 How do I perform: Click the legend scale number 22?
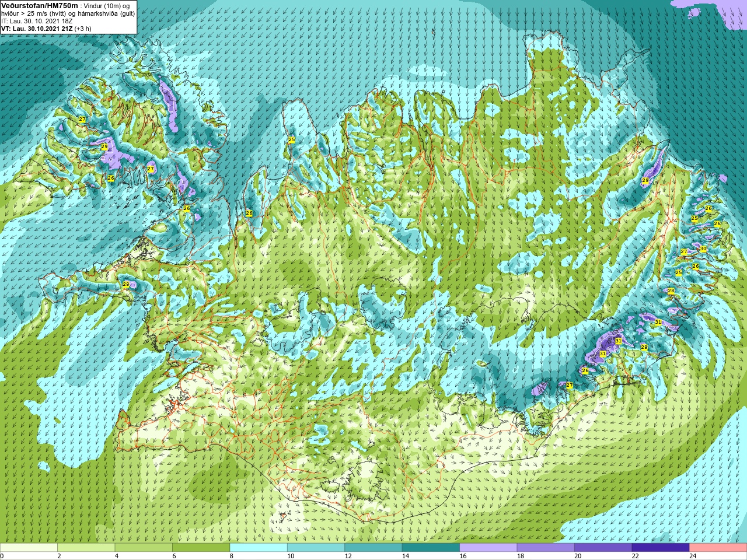click(636, 556)
